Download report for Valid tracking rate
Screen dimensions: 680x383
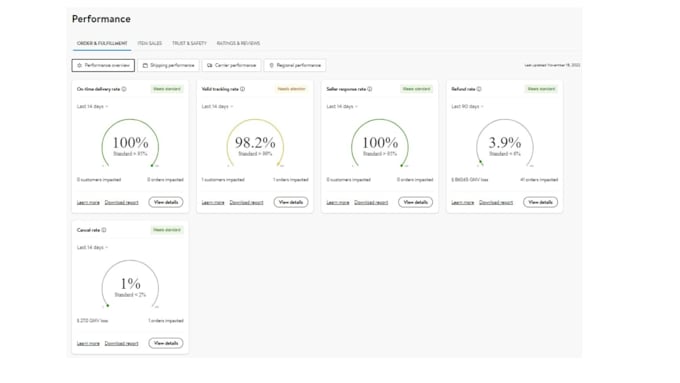click(x=246, y=203)
